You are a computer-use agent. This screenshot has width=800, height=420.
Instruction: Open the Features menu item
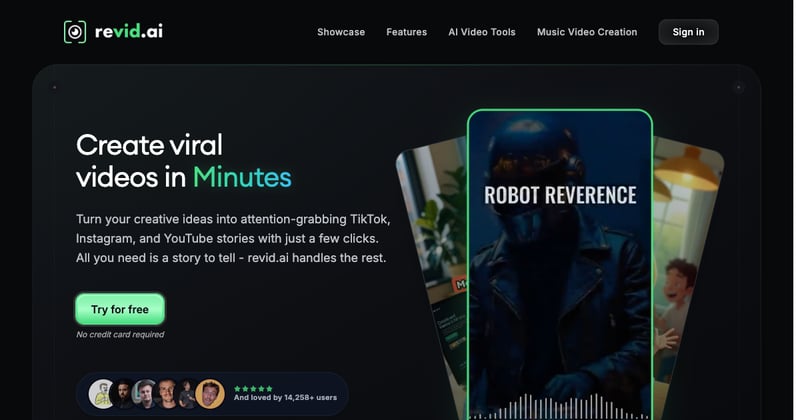point(407,32)
